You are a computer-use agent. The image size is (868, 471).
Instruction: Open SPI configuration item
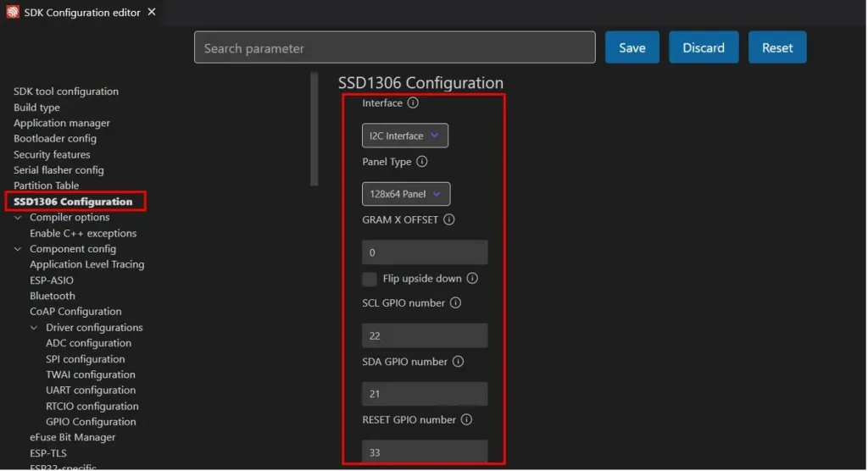[86, 359]
